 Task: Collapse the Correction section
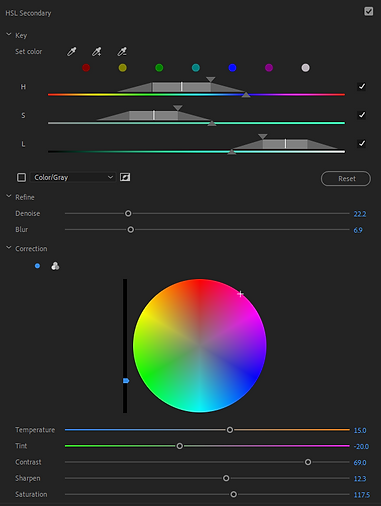[x=9, y=248]
